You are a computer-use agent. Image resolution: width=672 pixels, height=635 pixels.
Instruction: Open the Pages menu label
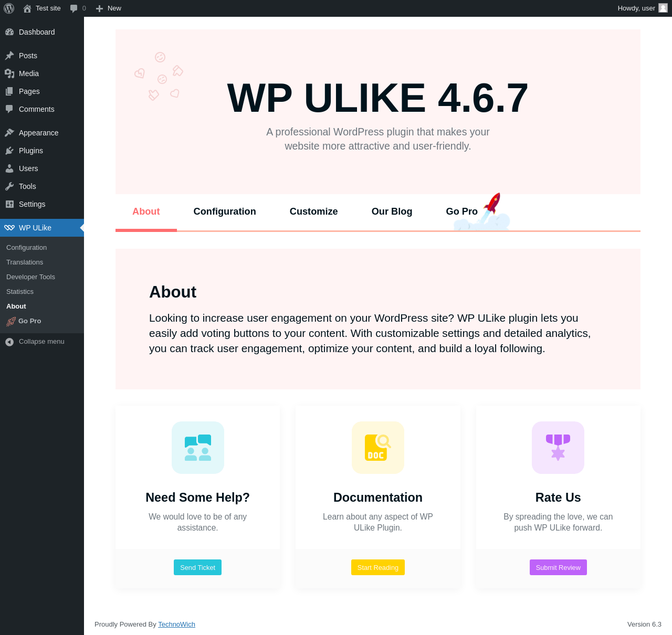[x=29, y=91]
